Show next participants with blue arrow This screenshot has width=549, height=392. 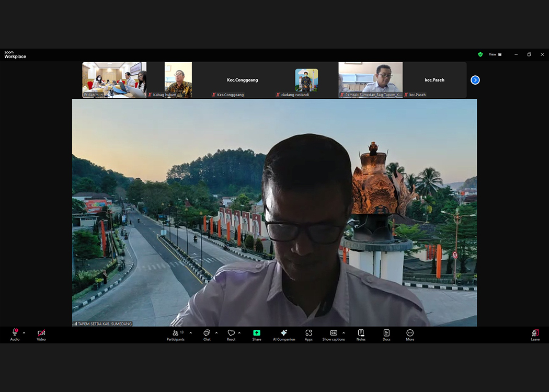coord(475,80)
